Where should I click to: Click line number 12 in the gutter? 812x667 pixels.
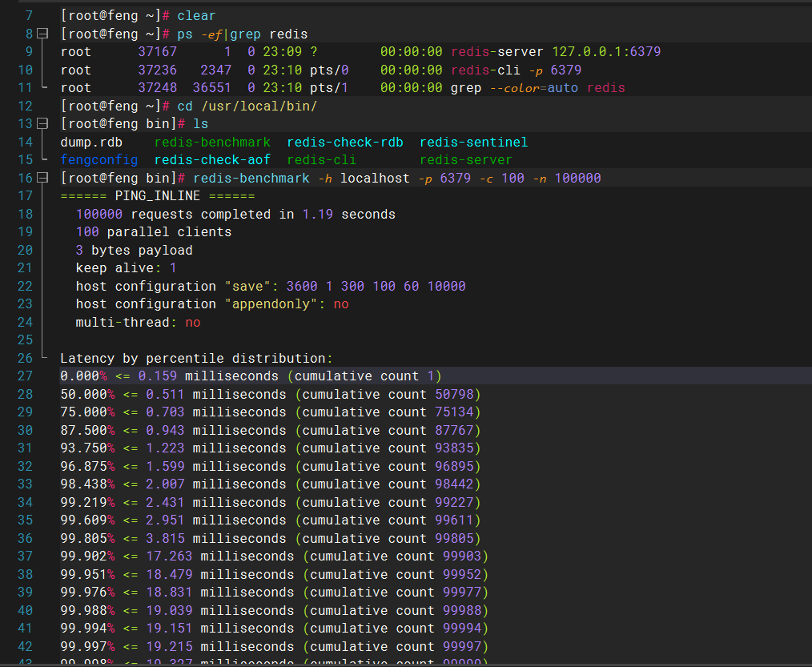pyautogui.click(x=26, y=106)
